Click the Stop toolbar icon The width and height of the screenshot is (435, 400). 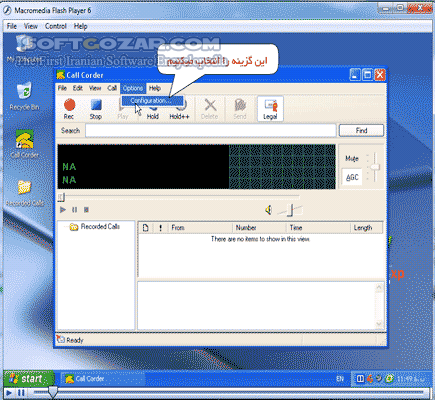tap(96, 109)
